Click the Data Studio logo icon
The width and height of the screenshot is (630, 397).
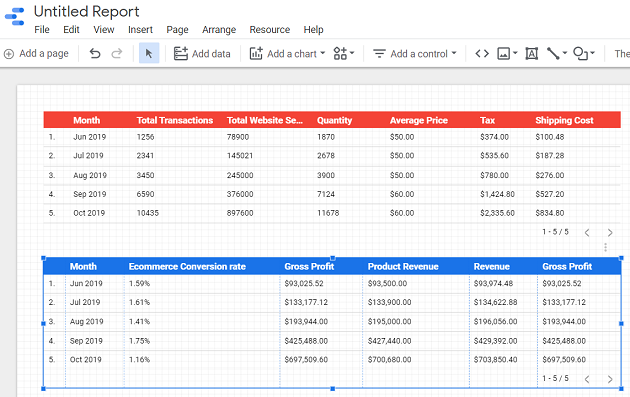[x=15, y=16]
